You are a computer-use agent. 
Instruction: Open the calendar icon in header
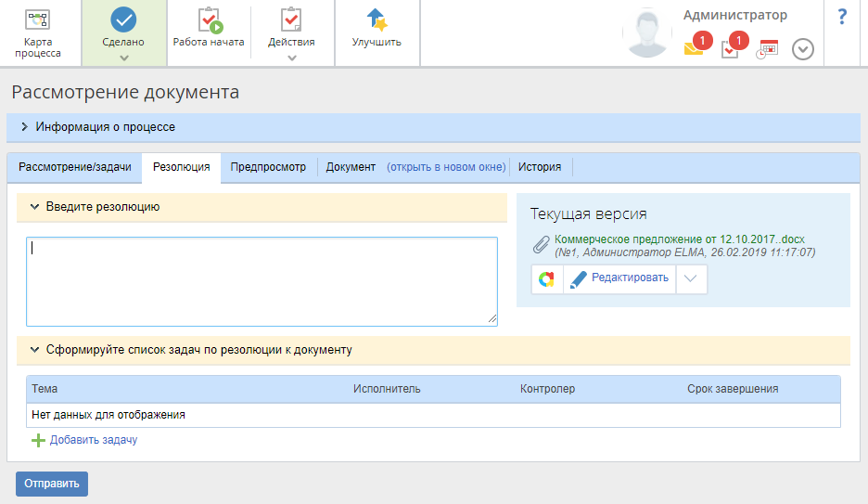767,49
